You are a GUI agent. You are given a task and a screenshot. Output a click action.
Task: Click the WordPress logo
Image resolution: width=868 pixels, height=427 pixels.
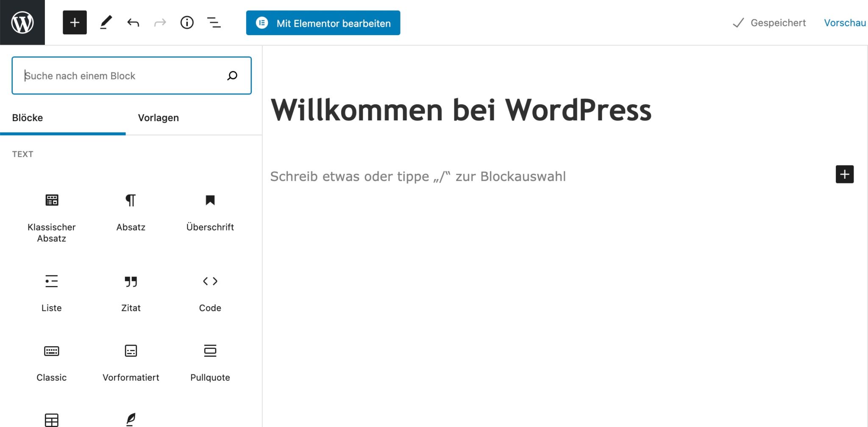coord(22,22)
